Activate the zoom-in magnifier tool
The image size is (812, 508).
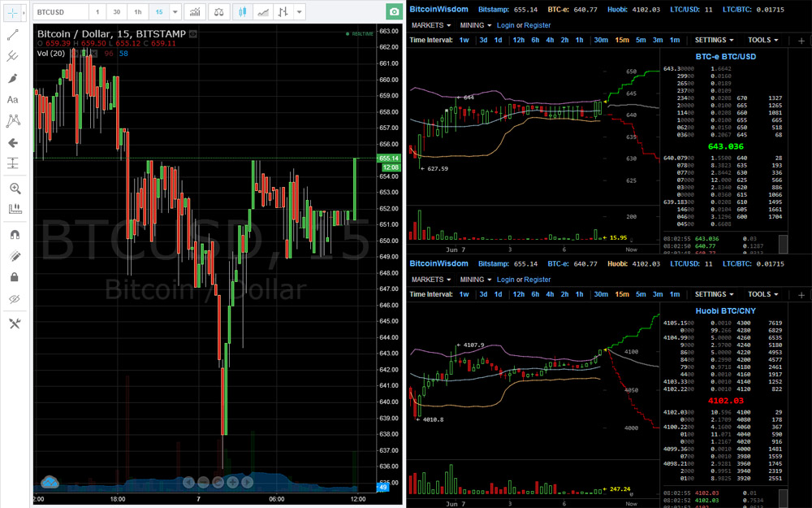pos(15,189)
